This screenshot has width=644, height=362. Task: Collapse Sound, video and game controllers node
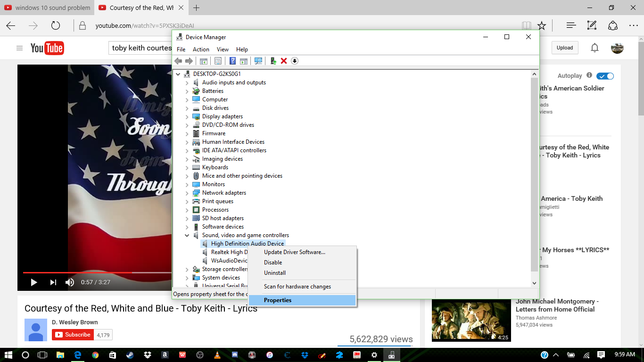187,235
